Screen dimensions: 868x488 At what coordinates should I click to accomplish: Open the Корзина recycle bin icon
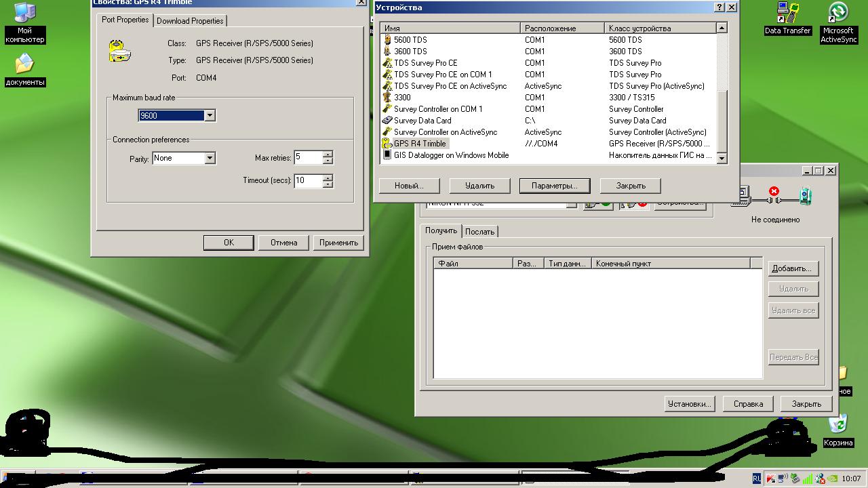(838, 431)
